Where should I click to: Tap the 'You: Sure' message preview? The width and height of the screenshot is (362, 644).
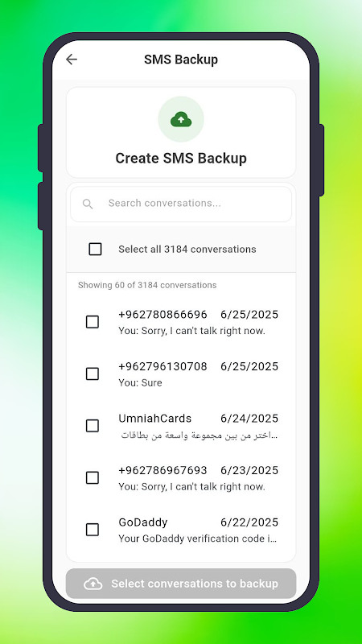[x=140, y=383]
